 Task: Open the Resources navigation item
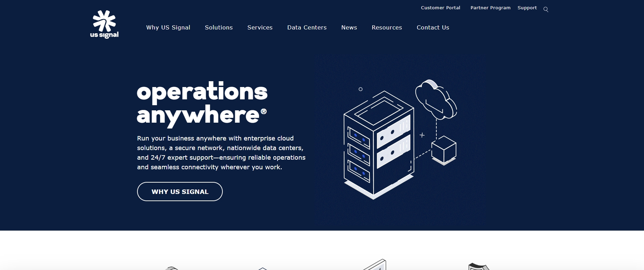point(387,27)
